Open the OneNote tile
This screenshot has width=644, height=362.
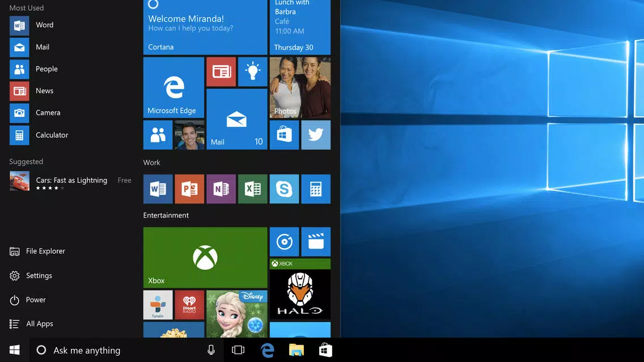pyautogui.click(x=221, y=189)
